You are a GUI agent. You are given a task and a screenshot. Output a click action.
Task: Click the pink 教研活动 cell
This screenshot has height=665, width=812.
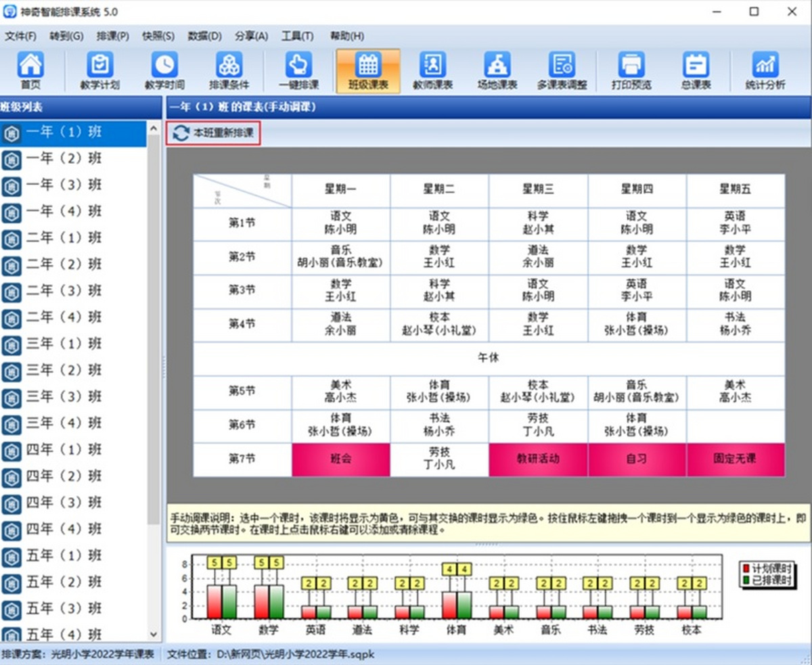[539, 460]
